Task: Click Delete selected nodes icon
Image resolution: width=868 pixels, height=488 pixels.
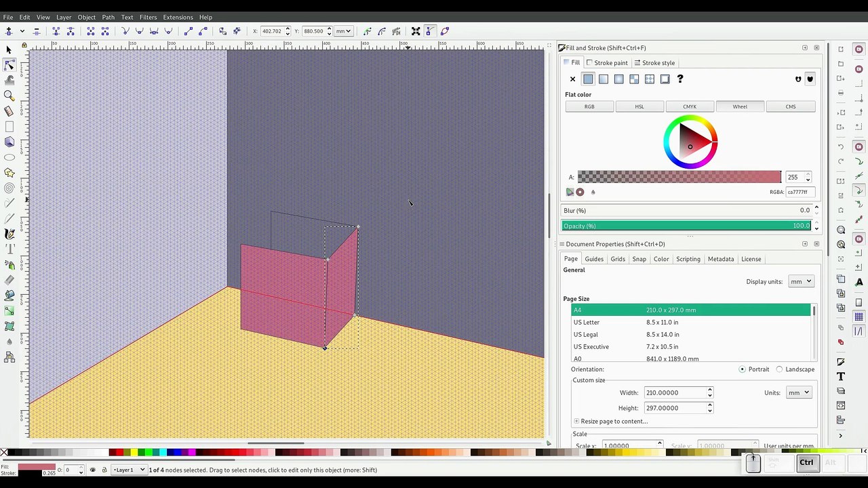Action: [37, 31]
